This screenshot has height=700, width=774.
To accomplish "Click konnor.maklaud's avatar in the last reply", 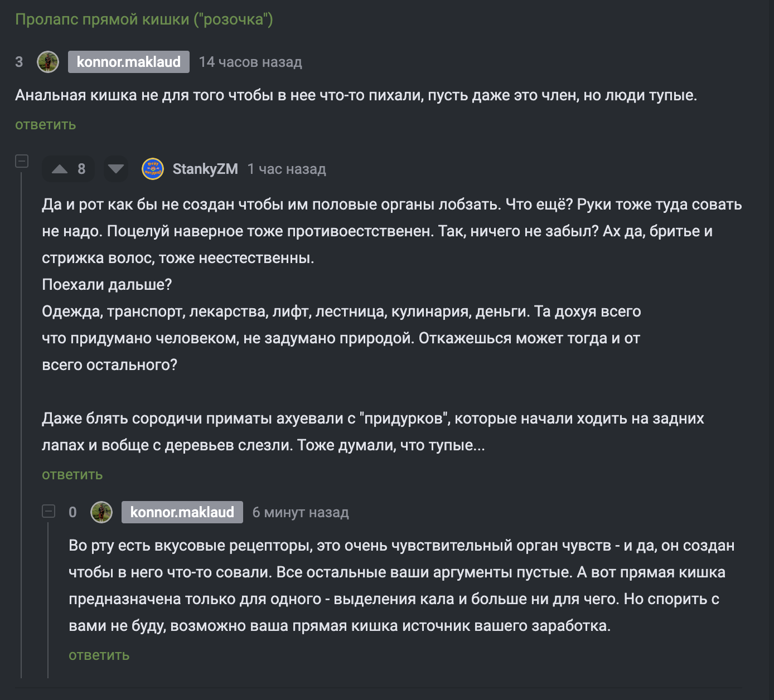I will coord(101,512).
